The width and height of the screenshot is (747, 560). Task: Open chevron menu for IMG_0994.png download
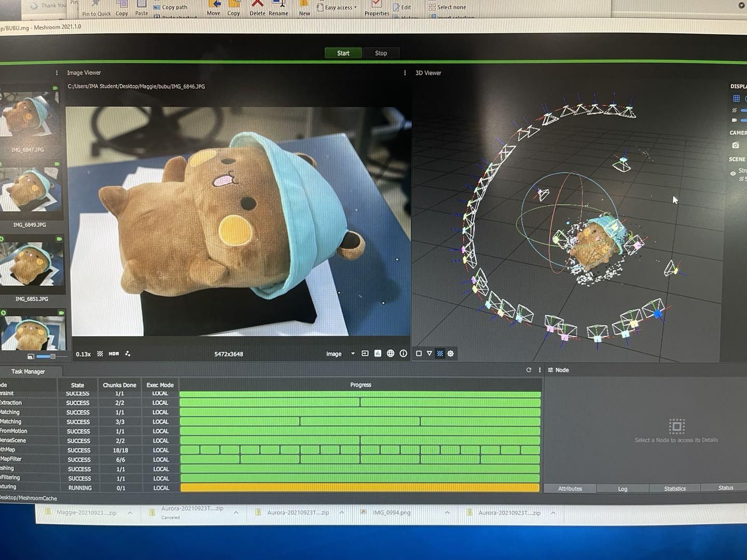(447, 512)
